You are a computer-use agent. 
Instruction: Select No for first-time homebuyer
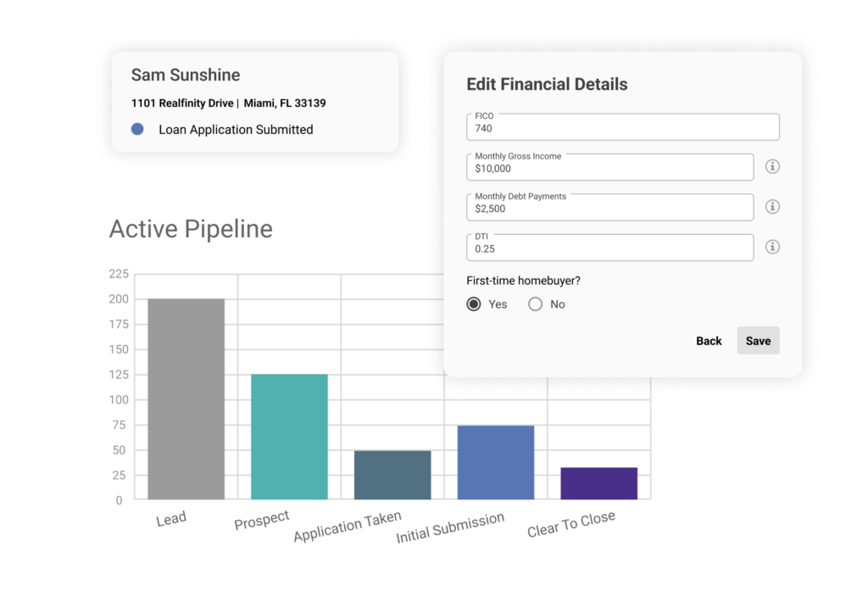coord(536,304)
